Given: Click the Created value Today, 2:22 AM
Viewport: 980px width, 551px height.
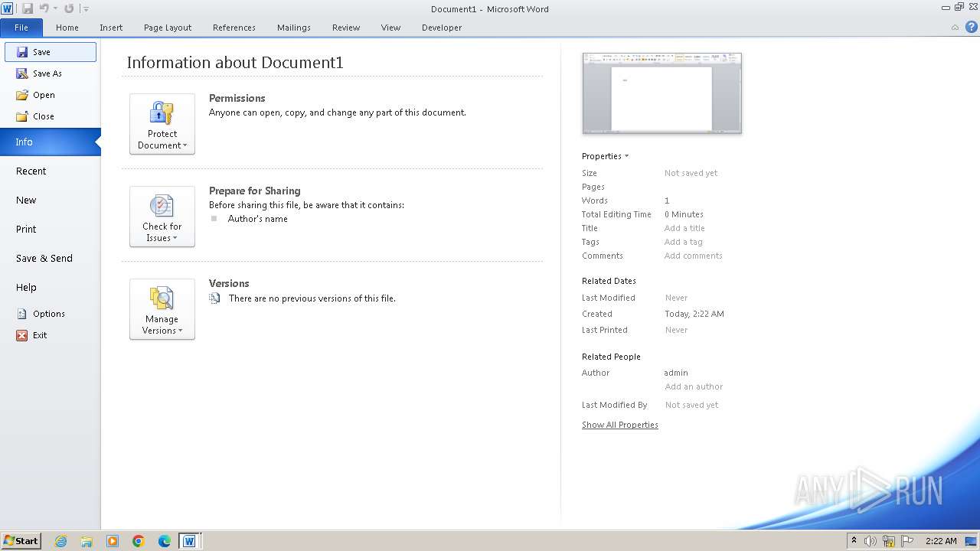Looking at the screenshot, I should (694, 314).
